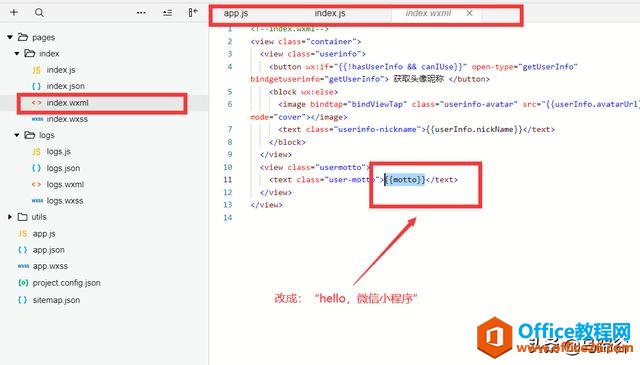Open logs.js file
Image resolution: width=640 pixels, height=365 pixels.
click(59, 151)
